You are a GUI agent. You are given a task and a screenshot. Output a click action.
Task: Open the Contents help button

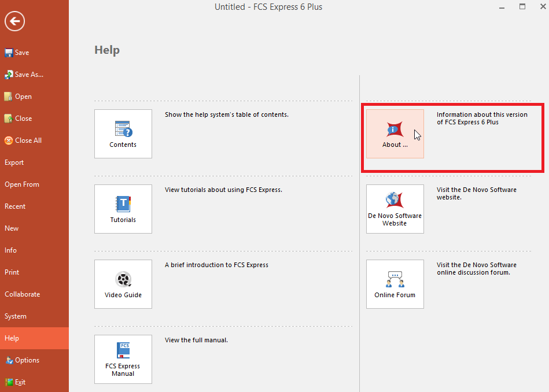123,134
